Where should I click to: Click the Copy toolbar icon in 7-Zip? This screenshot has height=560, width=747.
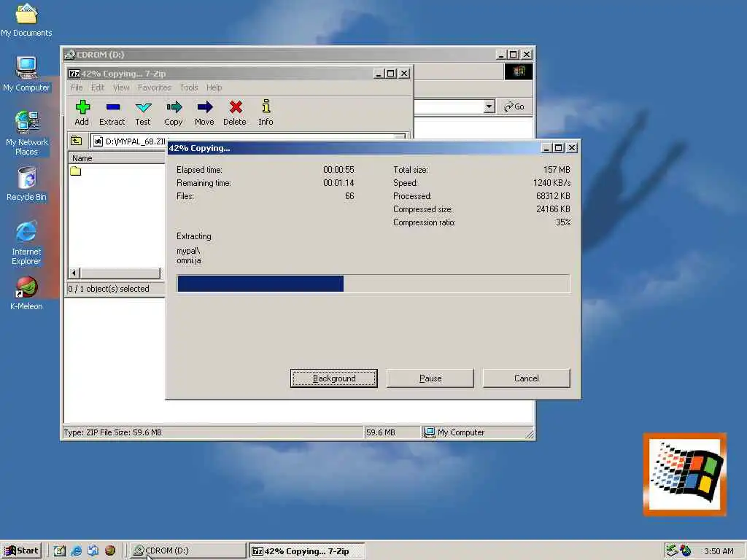[x=174, y=113]
